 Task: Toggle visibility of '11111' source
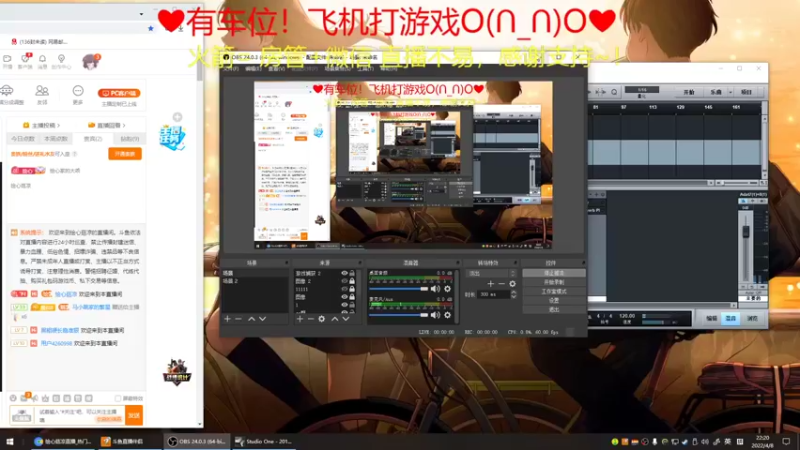(344, 289)
